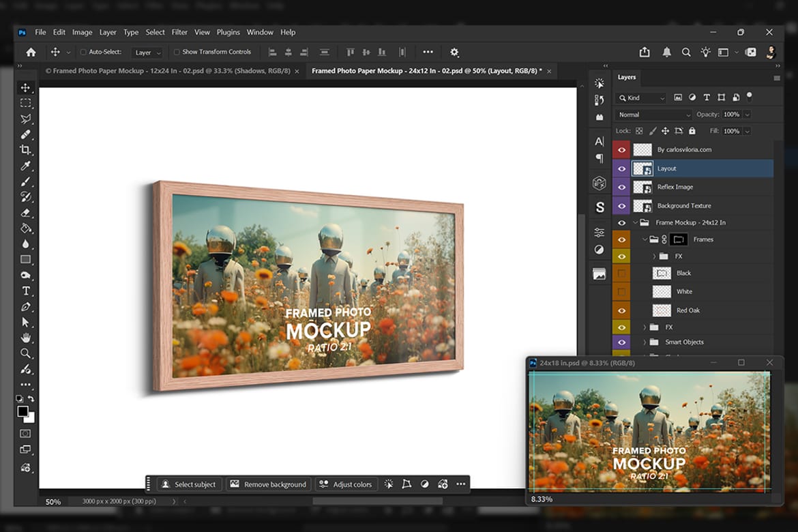Open the Normal blend mode dropdown
Viewport: 798px width, 532px height.
tap(654, 115)
